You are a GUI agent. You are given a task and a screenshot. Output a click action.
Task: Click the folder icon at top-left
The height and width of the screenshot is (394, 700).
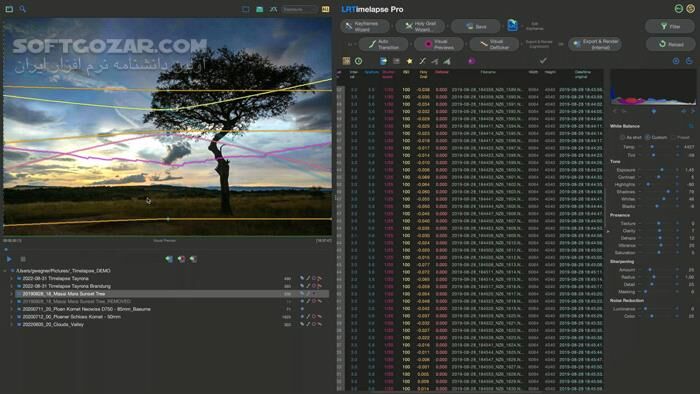9,9
